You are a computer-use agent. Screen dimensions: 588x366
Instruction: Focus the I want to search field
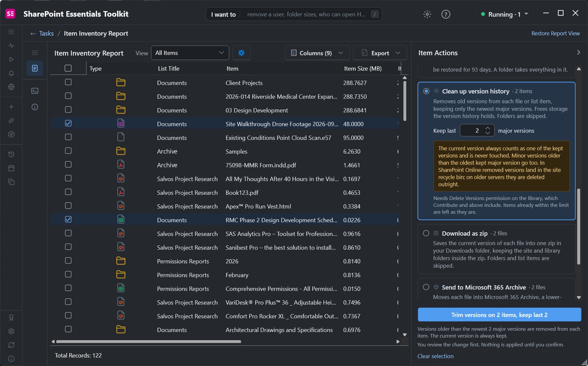point(294,14)
